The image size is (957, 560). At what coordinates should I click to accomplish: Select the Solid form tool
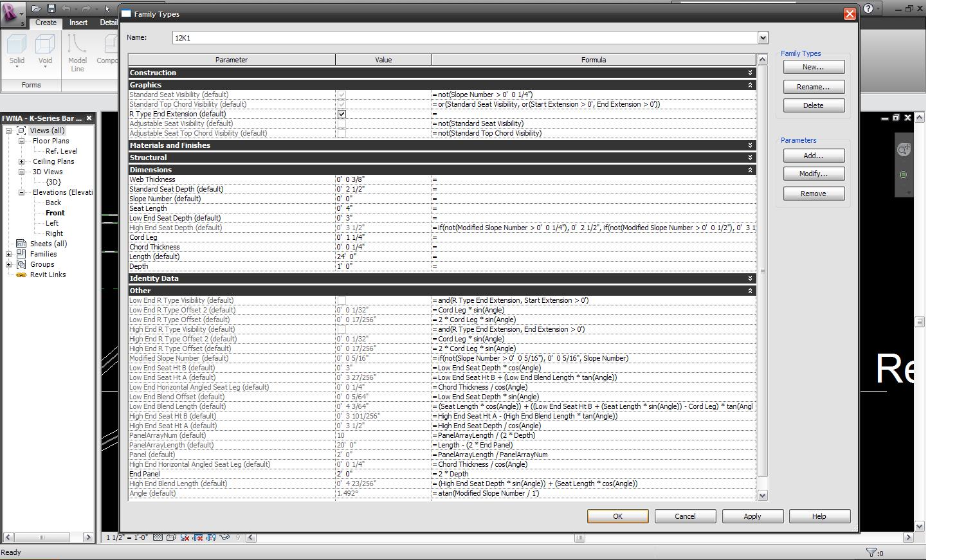click(x=17, y=51)
